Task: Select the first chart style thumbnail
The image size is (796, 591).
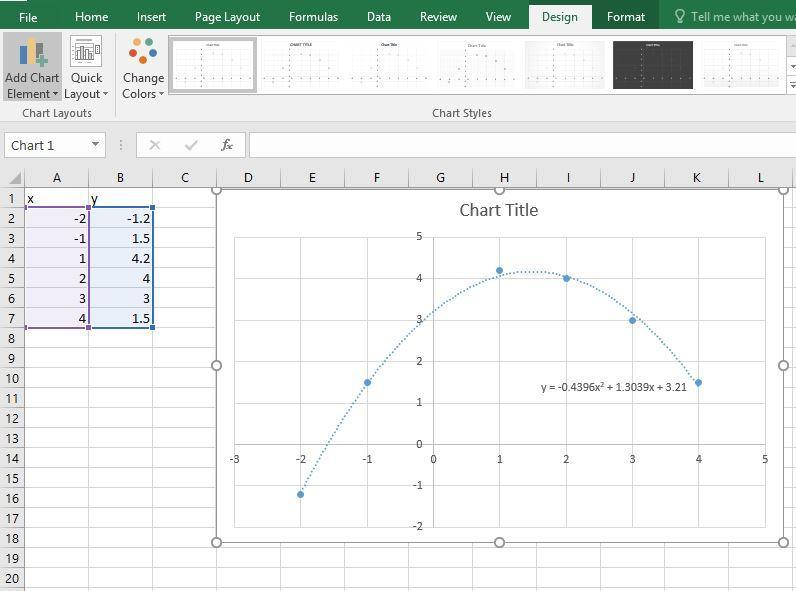Action: point(213,65)
